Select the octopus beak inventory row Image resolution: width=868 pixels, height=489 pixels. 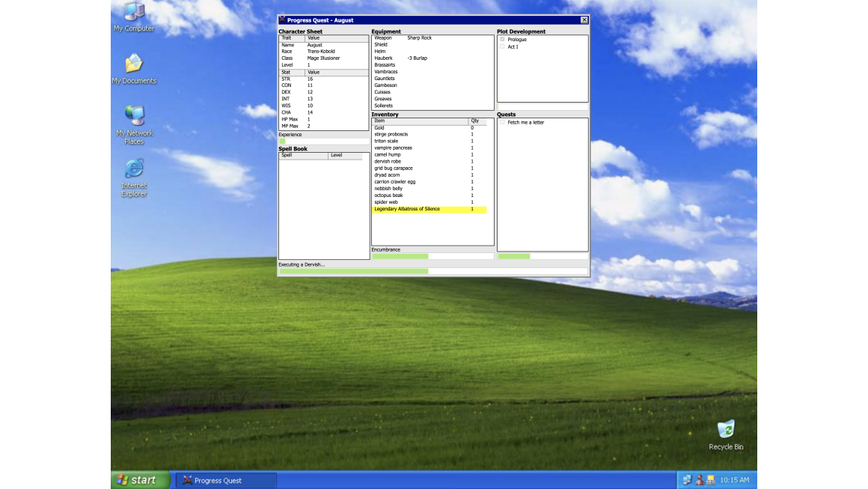click(429, 195)
